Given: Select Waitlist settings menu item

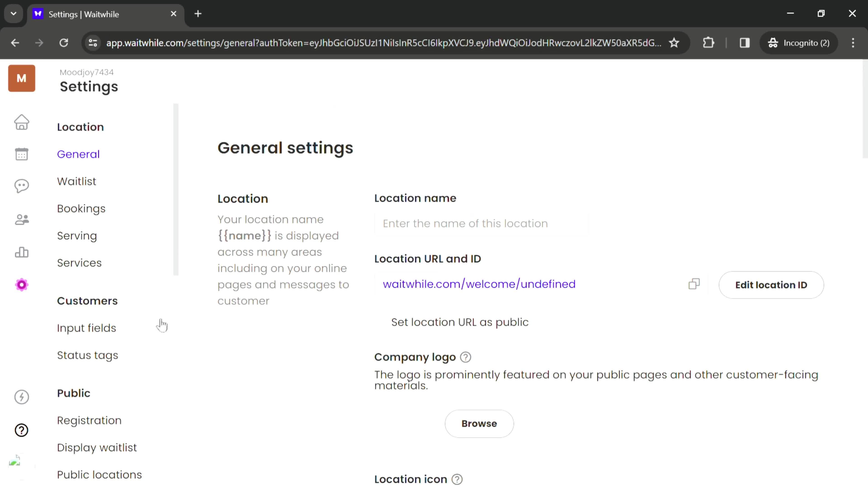Looking at the screenshot, I should coord(76,181).
